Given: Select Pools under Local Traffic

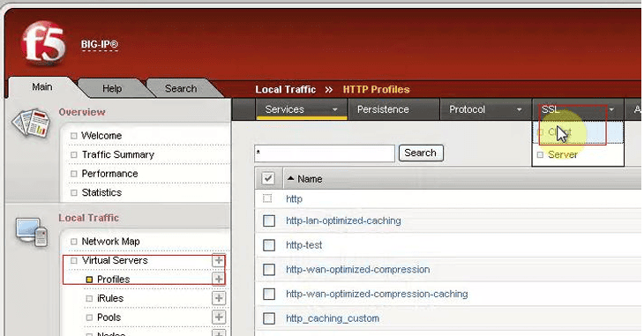Looking at the screenshot, I should coord(109,317).
